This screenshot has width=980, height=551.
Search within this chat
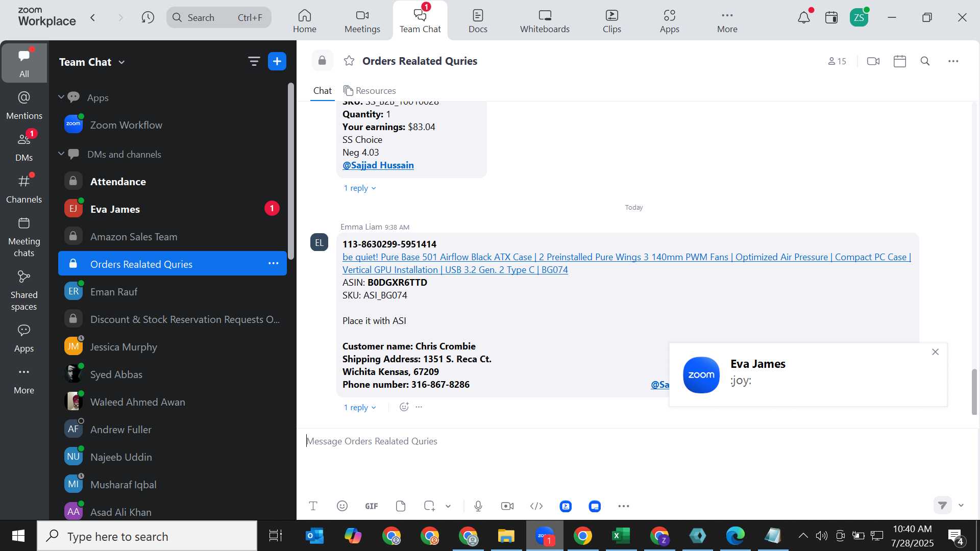925,61
